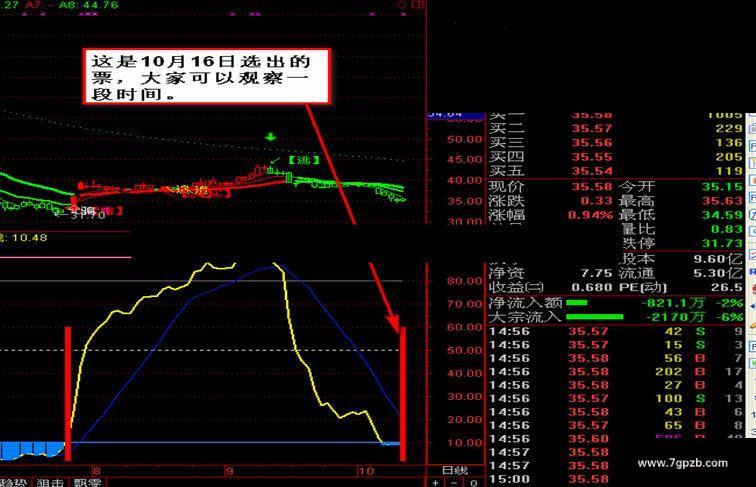Viewport: 756px width, 487px height.
Task: Switch to the 飘零 indicator tab
Action: tap(88, 482)
